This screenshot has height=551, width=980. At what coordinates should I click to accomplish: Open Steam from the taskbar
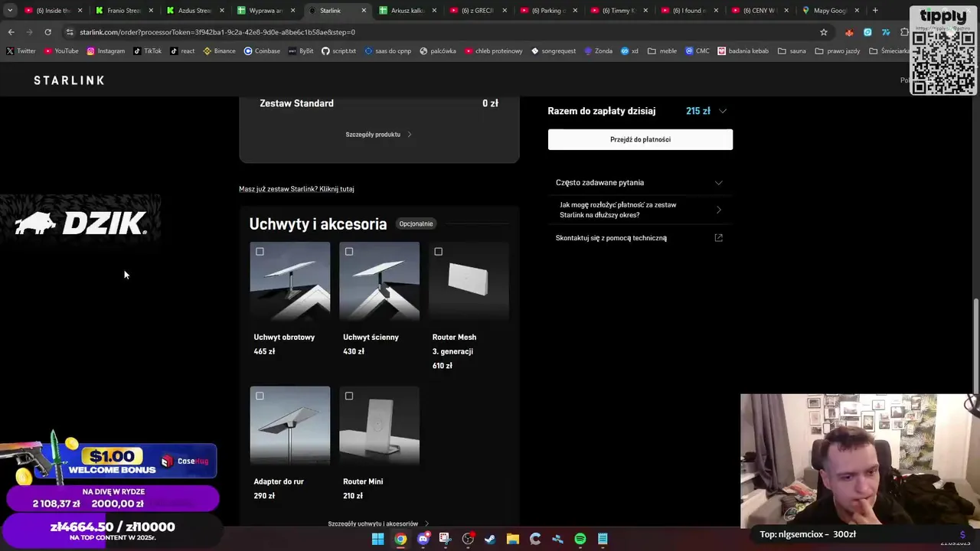pyautogui.click(x=490, y=539)
